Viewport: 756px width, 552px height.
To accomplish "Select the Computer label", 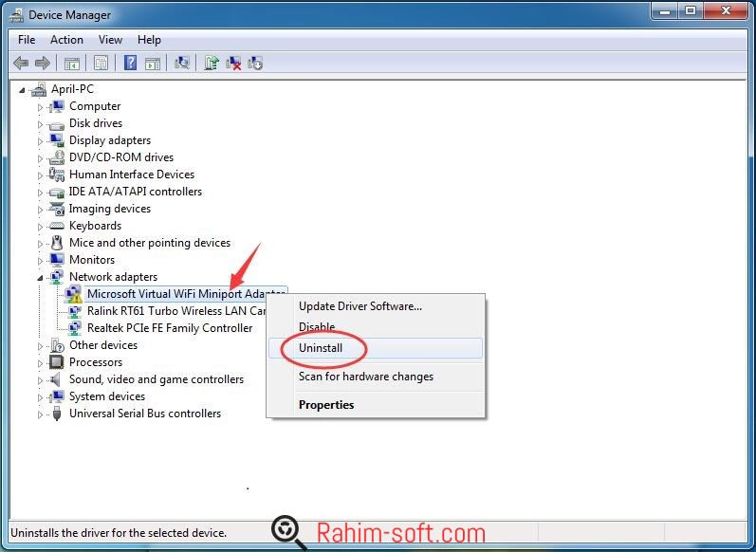I will point(95,106).
